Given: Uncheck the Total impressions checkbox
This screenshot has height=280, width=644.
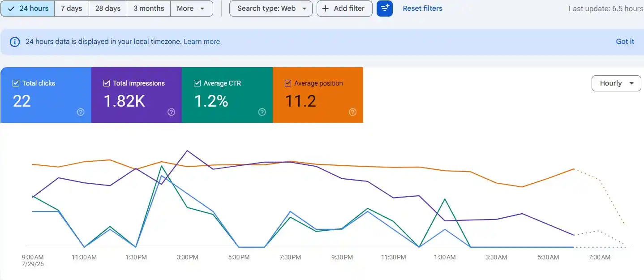Looking at the screenshot, I should (107, 83).
